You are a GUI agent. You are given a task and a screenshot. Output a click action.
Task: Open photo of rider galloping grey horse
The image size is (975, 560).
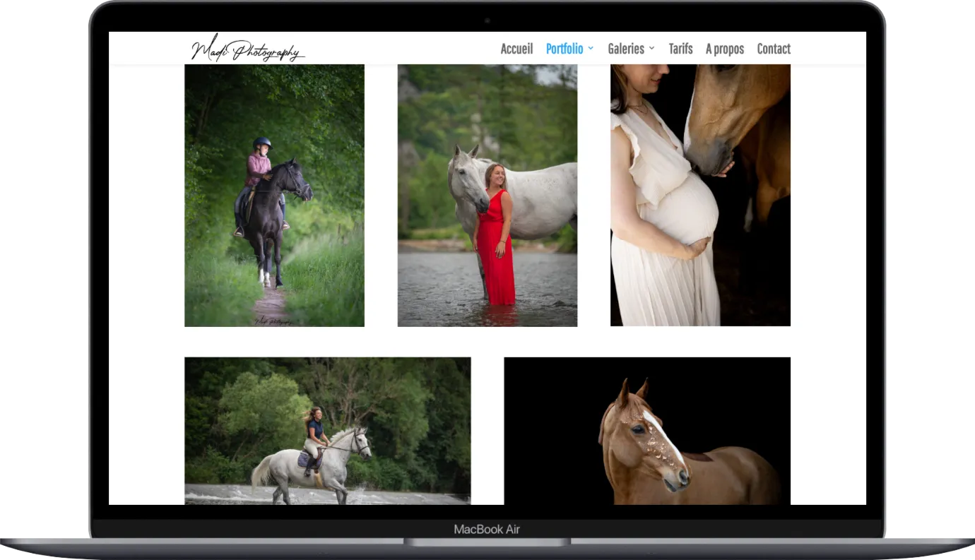tap(328, 431)
